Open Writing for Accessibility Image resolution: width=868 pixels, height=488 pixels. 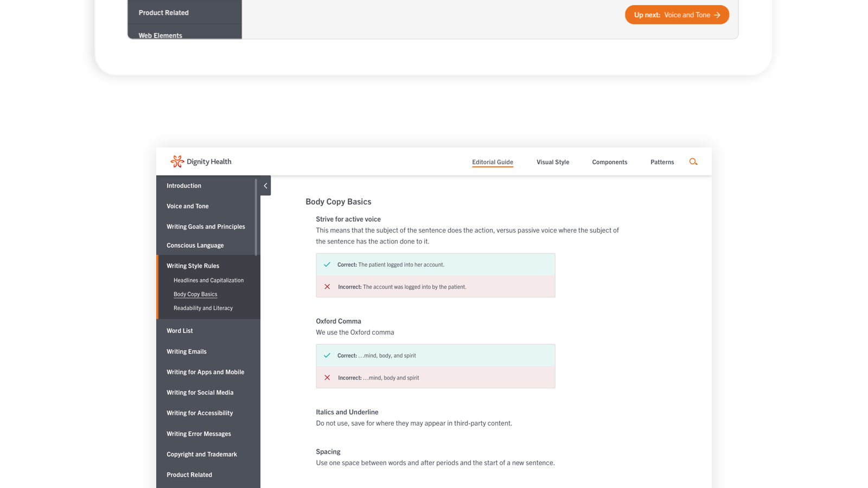(200, 413)
